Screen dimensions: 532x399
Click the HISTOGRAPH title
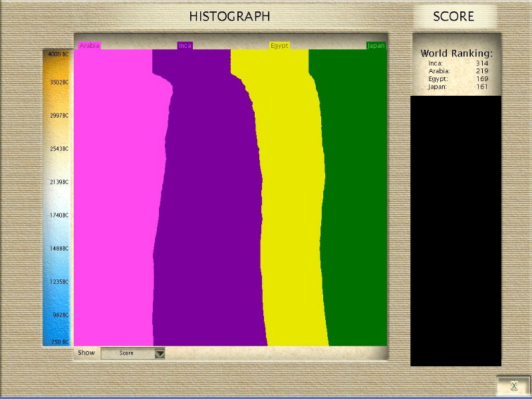(229, 17)
